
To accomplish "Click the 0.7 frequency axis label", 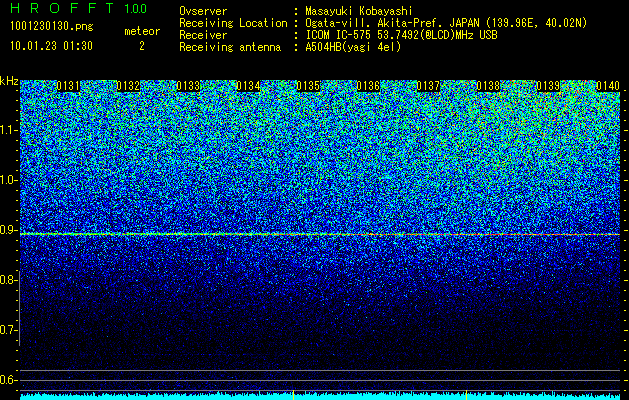I will coord(9,330).
